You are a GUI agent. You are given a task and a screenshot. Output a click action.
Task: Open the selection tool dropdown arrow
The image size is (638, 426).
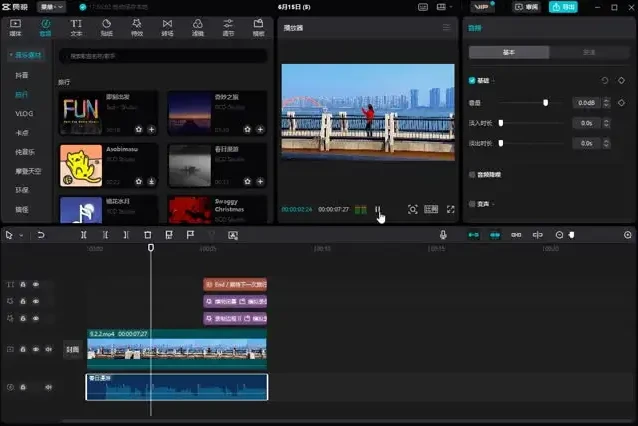pos(19,235)
